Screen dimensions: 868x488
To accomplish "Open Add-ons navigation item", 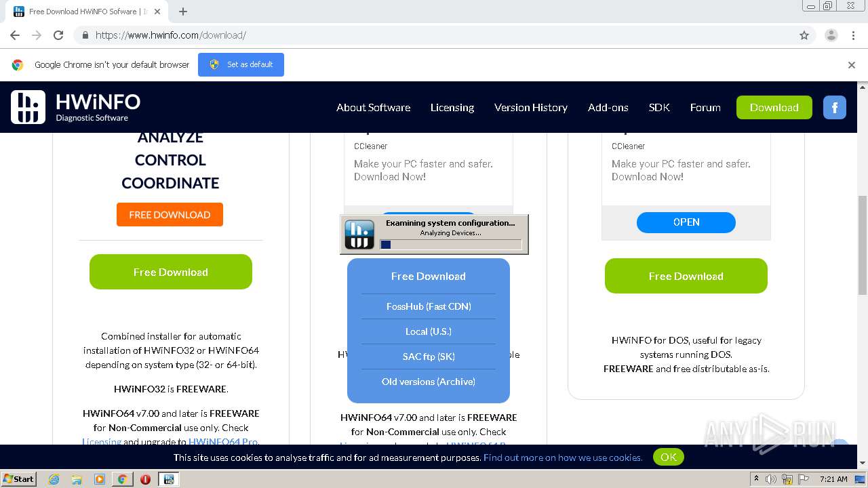I will pos(608,107).
